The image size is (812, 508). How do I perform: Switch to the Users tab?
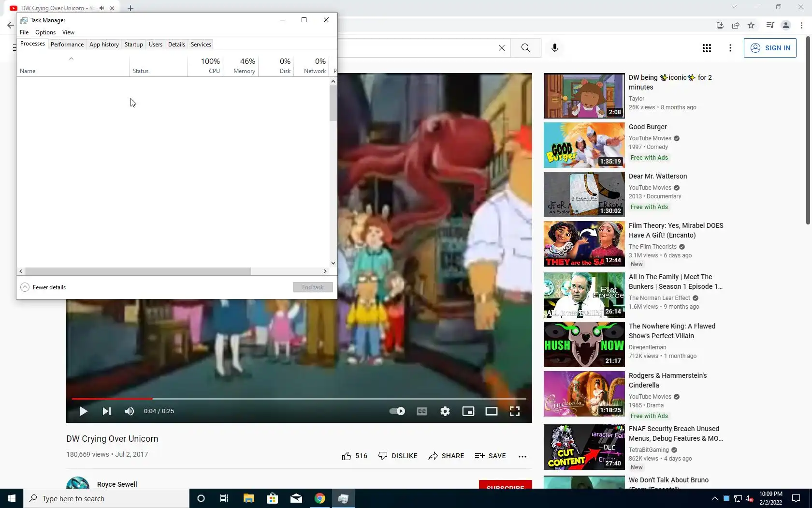(x=156, y=45)
